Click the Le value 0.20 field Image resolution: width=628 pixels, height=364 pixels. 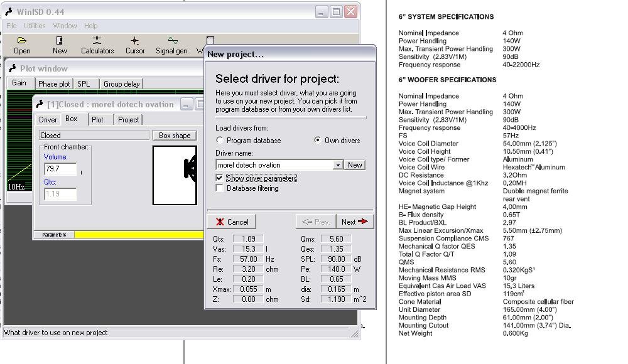click(248, 279)
